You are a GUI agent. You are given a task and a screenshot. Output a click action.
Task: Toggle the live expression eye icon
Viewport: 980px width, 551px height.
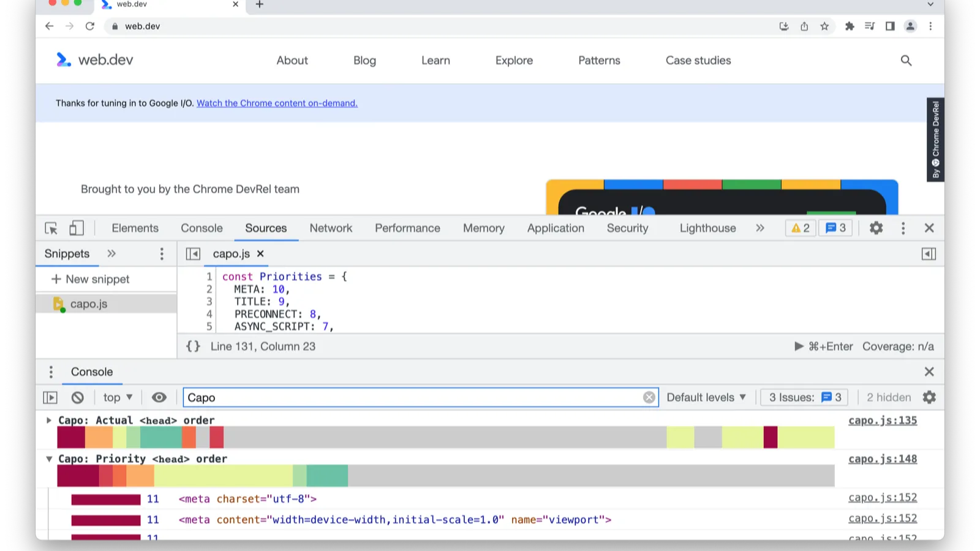[159, 398]
